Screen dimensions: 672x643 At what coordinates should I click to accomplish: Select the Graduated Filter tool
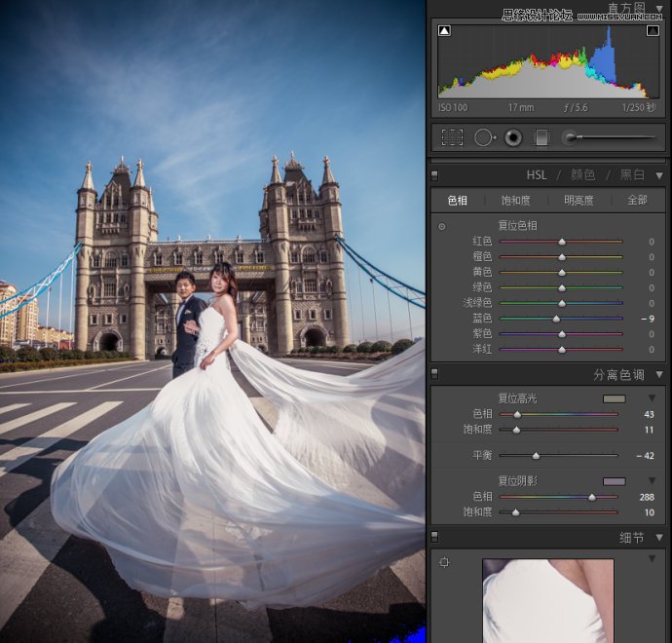(541, 138)
